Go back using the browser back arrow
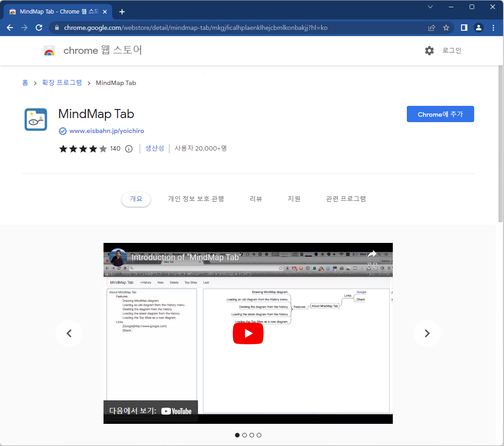 pos(10,28)
